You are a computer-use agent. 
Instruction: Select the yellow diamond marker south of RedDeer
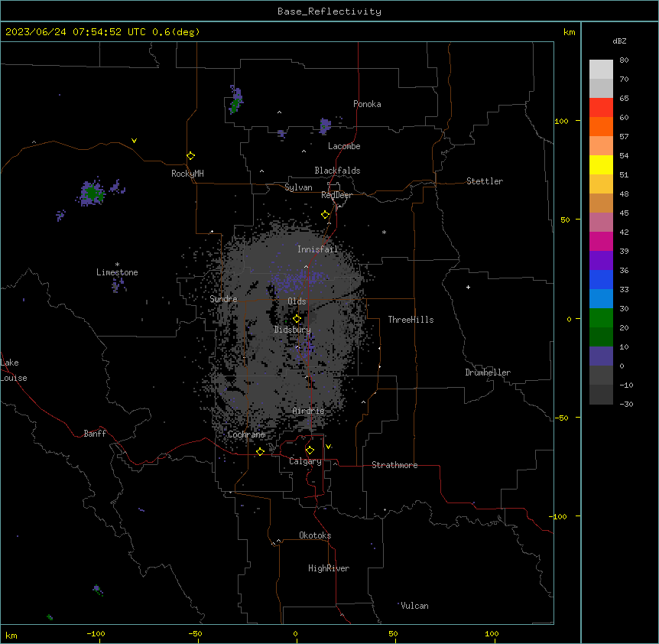point(325,215)
